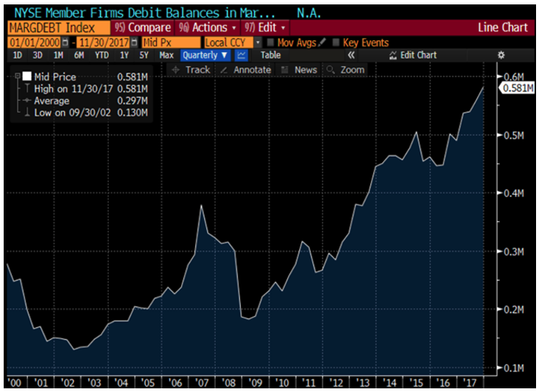Image resolution: width=539 pixels, height=392 pixels.
Task: Open the Quarterly periodicity dropdown
Action: click(x=205, y=55)
